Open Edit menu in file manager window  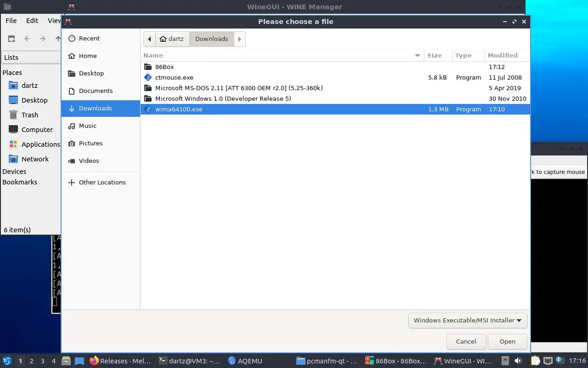tap(32, 21)
